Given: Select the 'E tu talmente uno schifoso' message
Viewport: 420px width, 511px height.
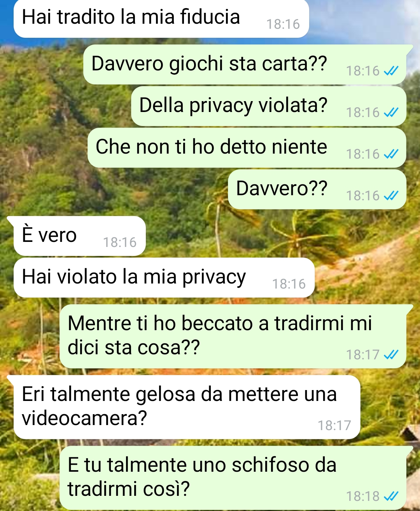Looking at the screenshot, I should click(233, 478).
